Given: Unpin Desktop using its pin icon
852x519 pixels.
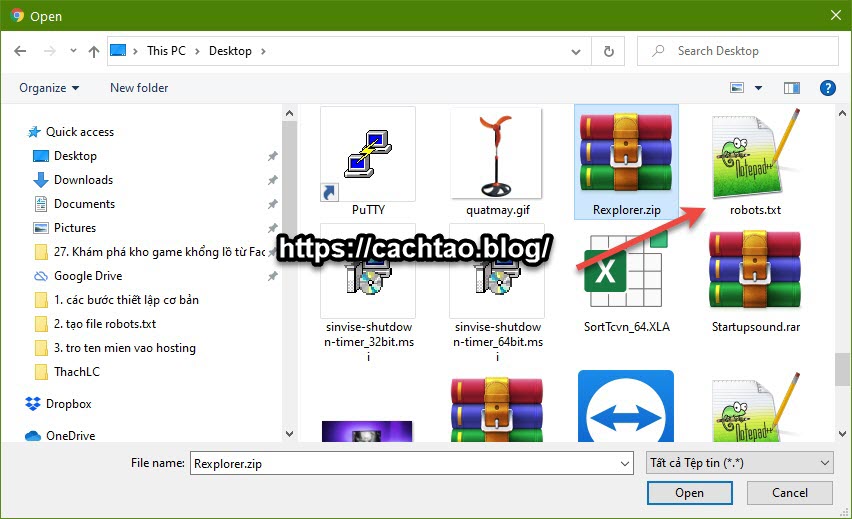Looking at the screenshot, I should (x=273, y=156).
